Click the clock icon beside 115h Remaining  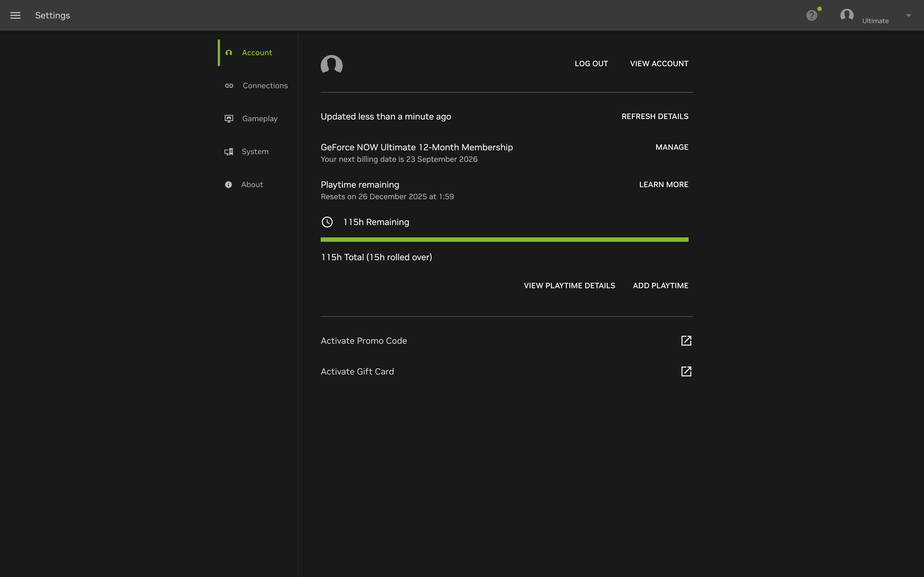327,222
